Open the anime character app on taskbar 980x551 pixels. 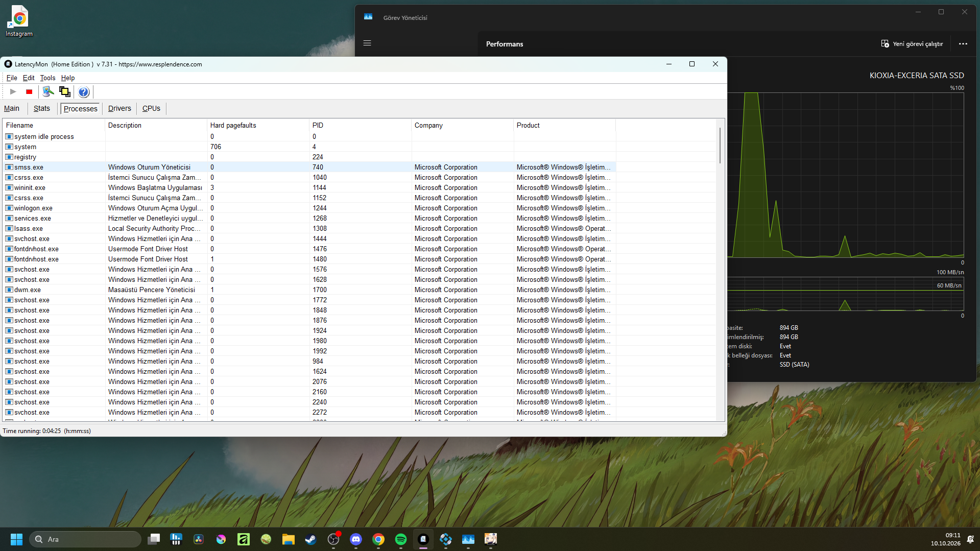point(491,539)
